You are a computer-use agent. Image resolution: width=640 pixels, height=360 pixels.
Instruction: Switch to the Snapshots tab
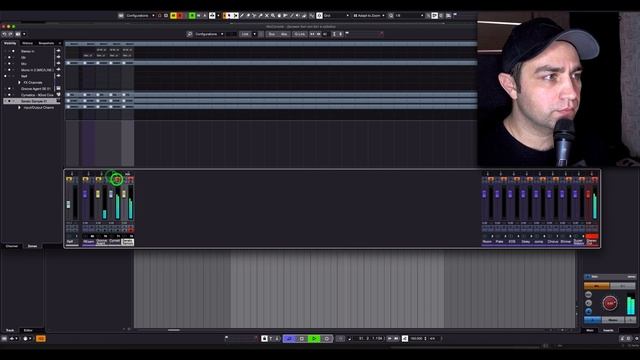[x=46, y=43]
